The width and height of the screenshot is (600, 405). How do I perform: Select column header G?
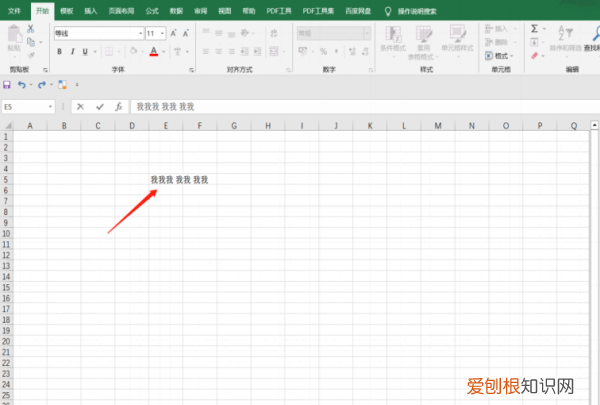234,126
